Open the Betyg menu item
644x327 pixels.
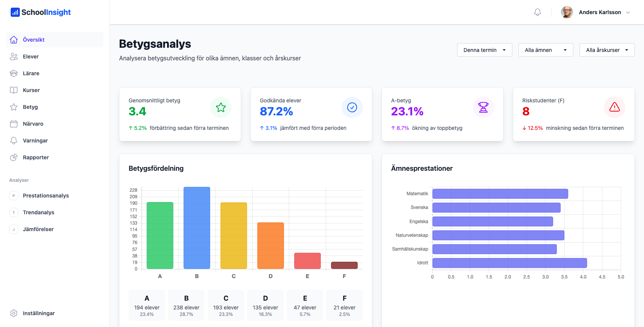point(30,107)
